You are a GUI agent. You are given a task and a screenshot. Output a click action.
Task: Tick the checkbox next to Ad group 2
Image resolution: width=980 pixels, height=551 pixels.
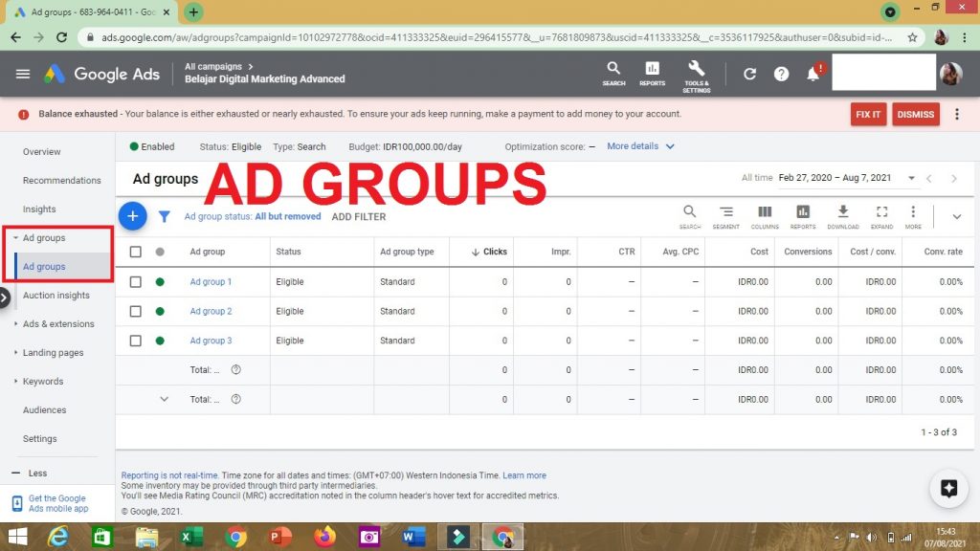(x=136, y=312)
